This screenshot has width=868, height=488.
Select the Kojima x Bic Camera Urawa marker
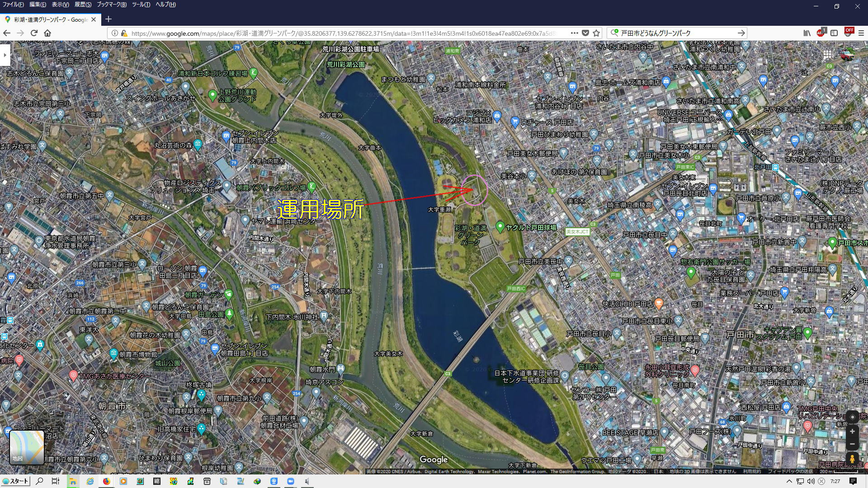point(497,116)
